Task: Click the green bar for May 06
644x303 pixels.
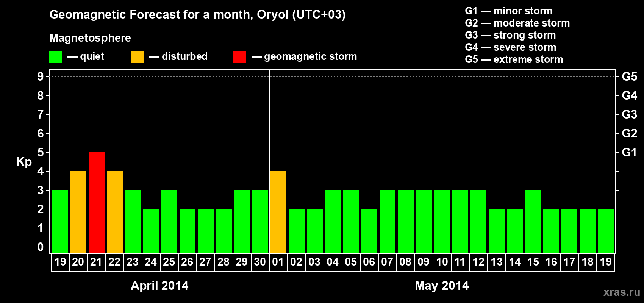Action: (369, 231)
